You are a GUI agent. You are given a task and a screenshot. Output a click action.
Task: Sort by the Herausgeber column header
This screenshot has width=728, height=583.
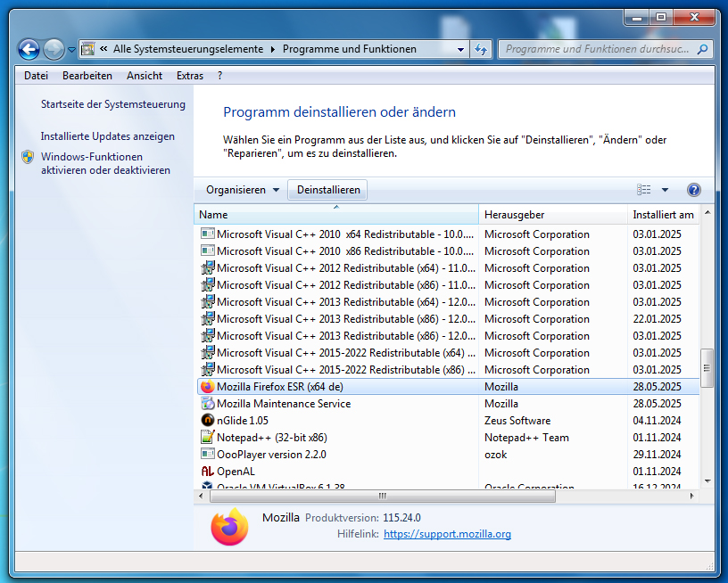[x=515, y=215]
